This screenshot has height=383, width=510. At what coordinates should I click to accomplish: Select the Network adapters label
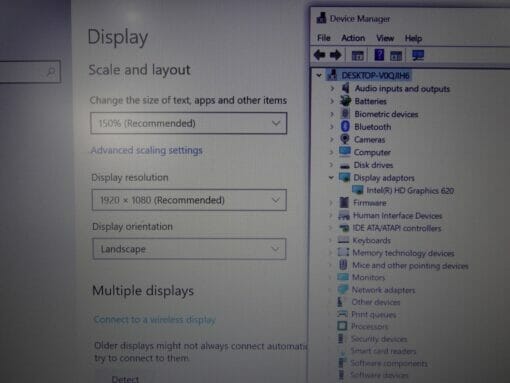point(383,290)
